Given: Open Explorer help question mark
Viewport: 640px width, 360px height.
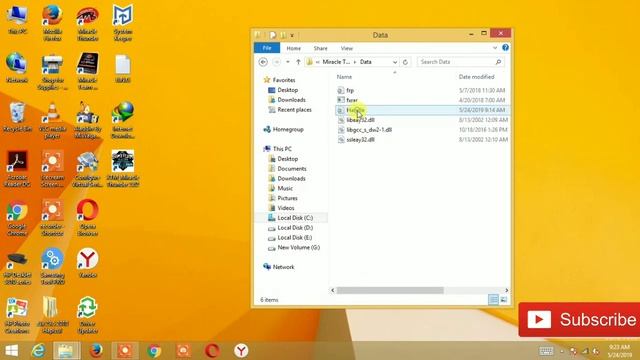Looking at the screenshot, I should tap(505, 48).
